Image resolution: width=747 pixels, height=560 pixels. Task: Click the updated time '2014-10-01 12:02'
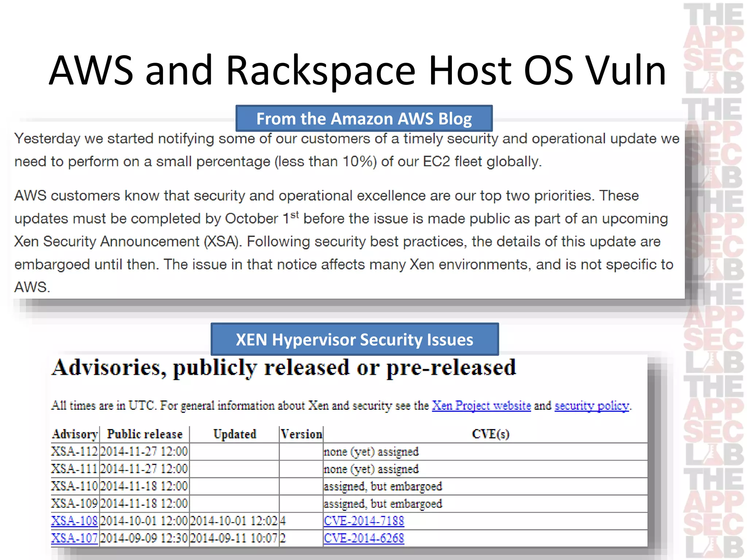[234, 521]
